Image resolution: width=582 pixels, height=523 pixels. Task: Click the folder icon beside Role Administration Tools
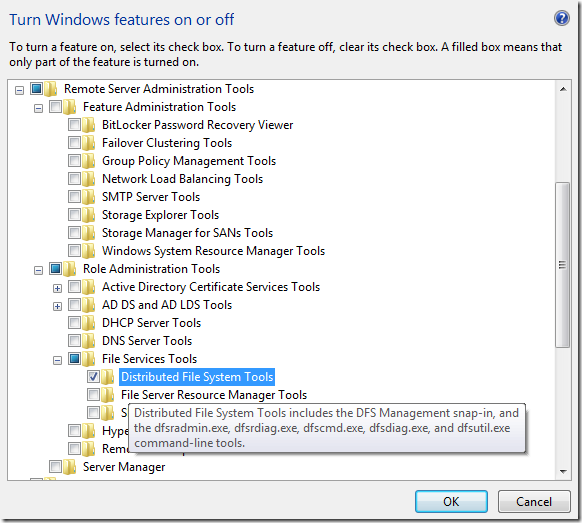click(x=69, y=269)
